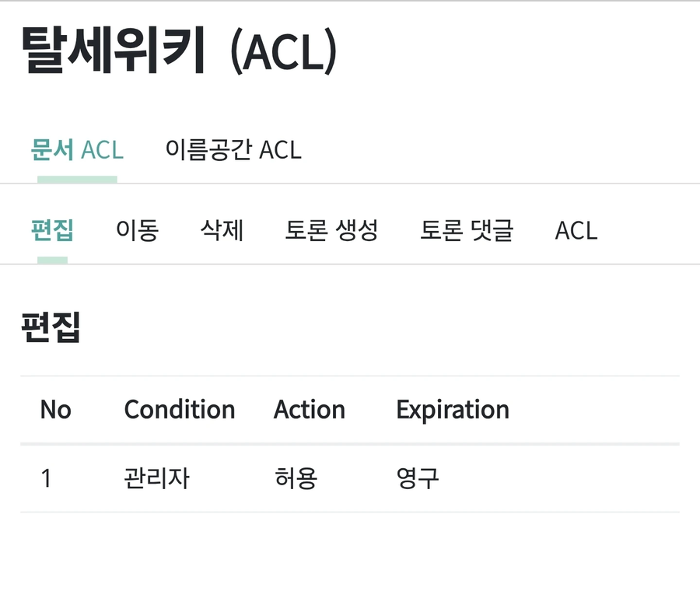Open the 편집 permissions tab
Screen dimensions: 700x612
pyautogui.click(x=51, y=230)
